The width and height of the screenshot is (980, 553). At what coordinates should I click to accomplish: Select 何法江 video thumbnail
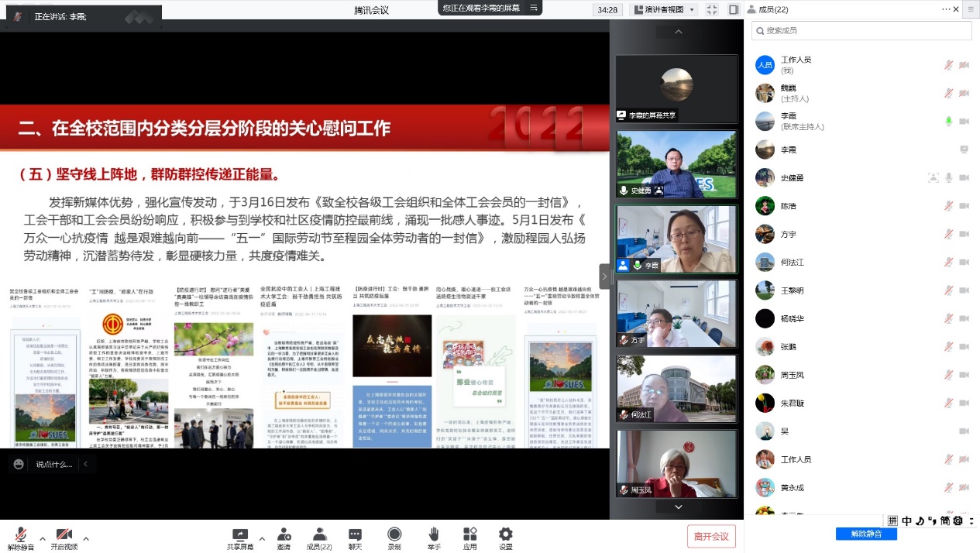coord(676,388)
